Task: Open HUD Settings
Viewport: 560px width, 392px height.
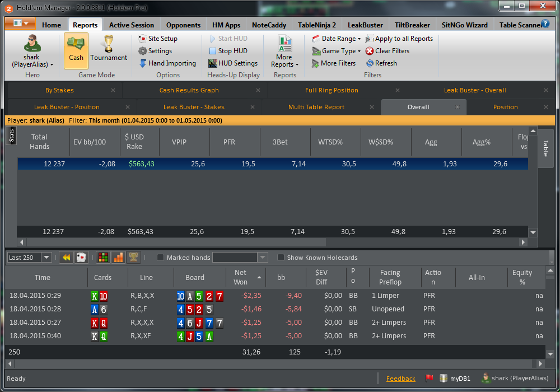Action: [x=233, y=63]
